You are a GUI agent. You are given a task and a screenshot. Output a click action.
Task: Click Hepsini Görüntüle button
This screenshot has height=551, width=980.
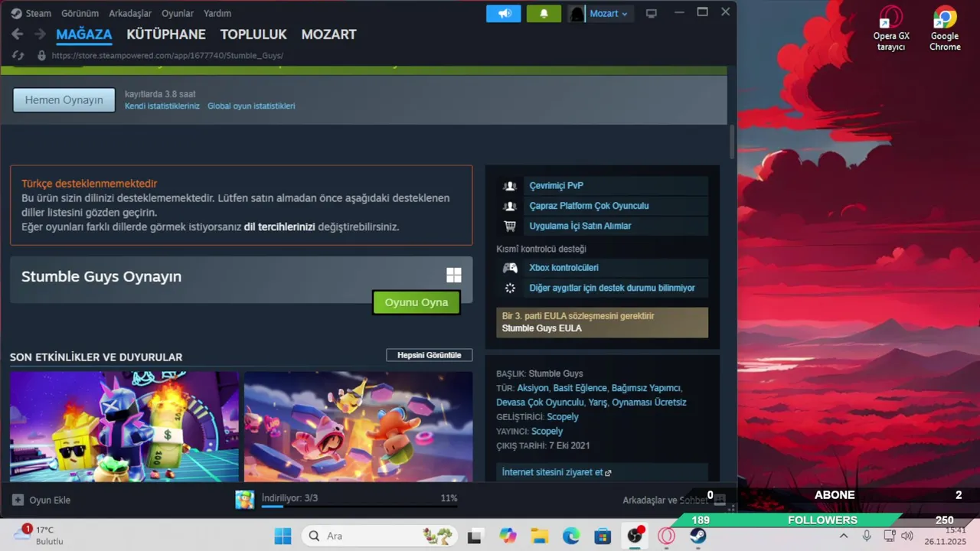pos(430,355)
